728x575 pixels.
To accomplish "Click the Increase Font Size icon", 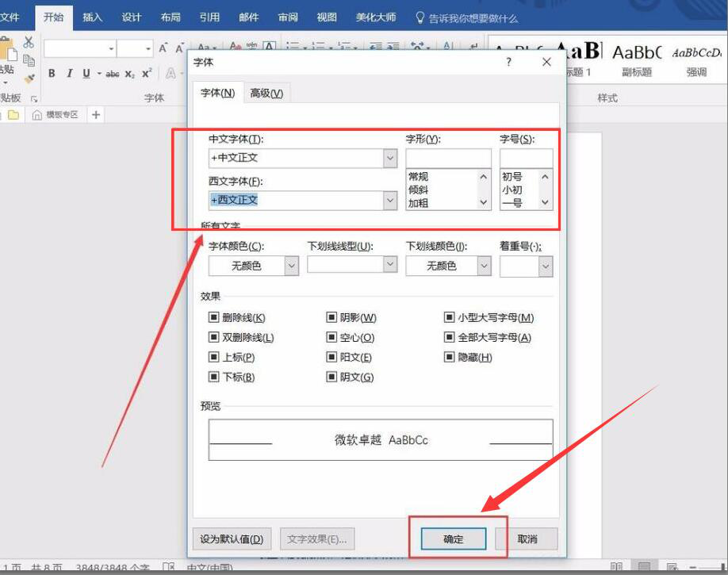I will pos(163,48).
